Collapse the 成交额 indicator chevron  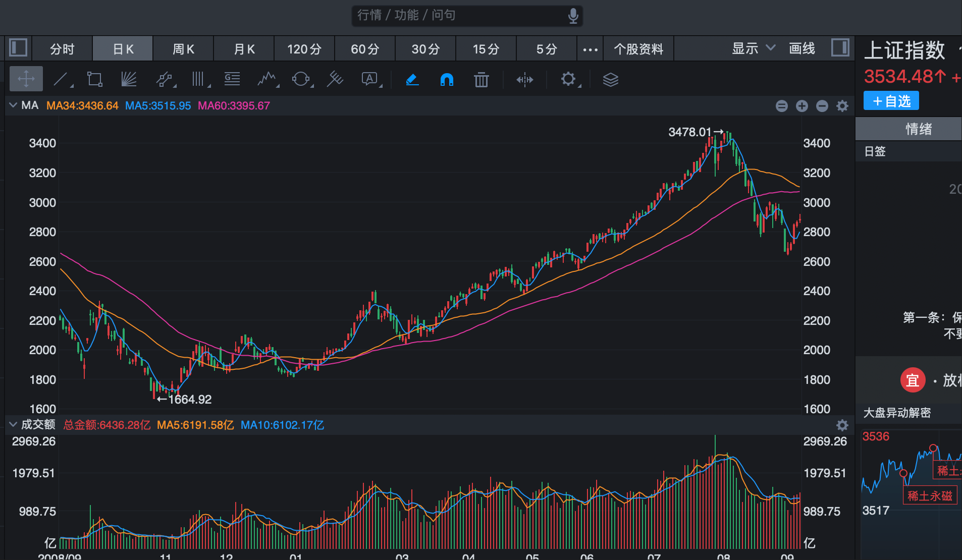(x=13, y=424)
